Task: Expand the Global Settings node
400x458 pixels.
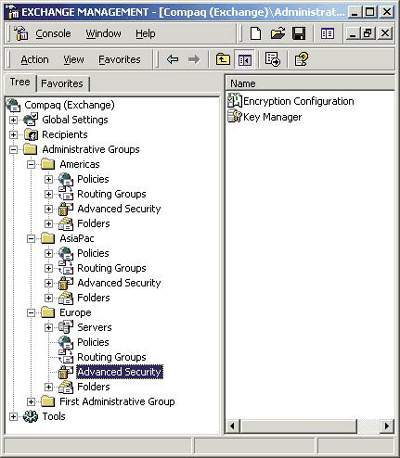Action: 13,120
